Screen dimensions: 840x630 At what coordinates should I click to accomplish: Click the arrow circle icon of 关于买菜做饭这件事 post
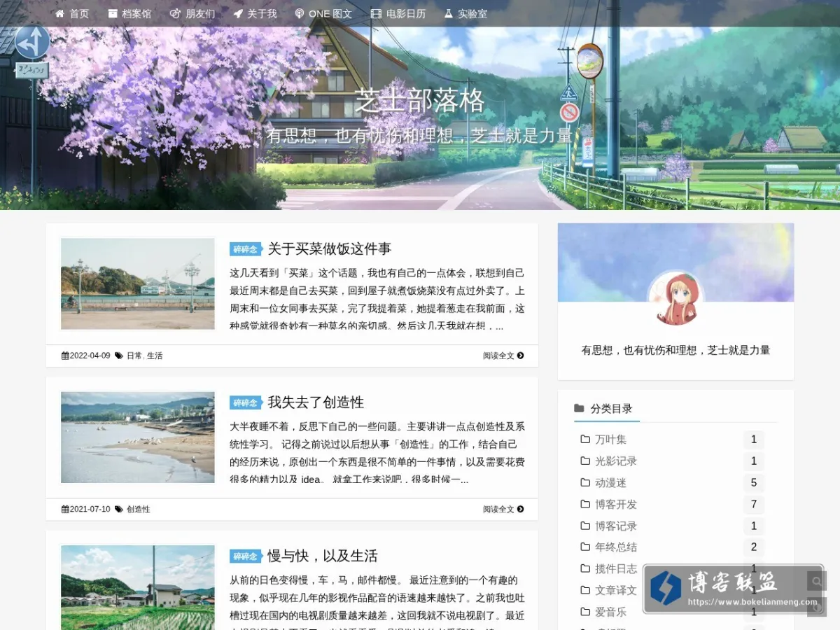coord(520,356)
